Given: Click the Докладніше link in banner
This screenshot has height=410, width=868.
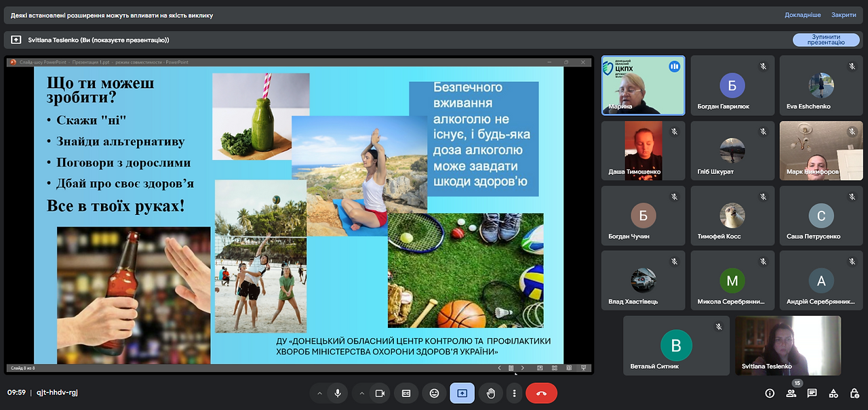Looking at the screenshot, I should pyautogui.click(x=803, y=15).
